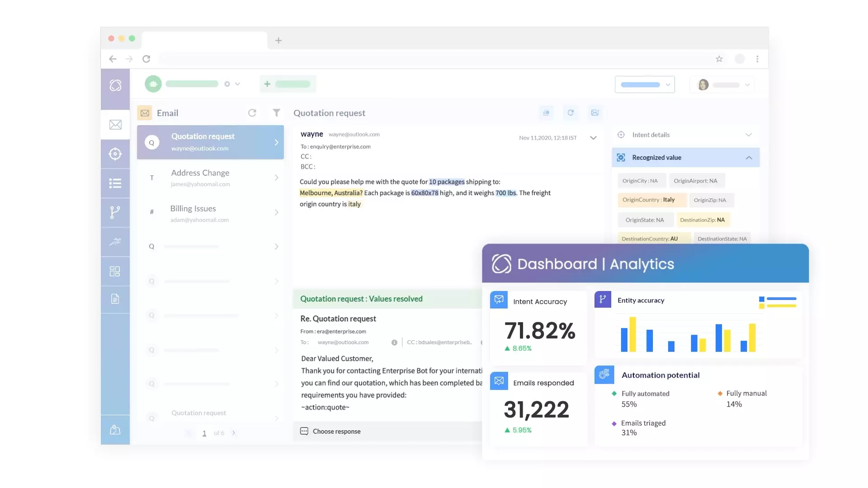Expand wayne's email header details chevron

[593, 138]
